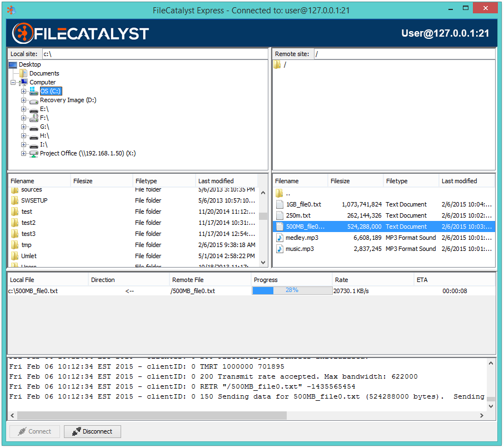
Task: Click the 00:00:08 ETA value
Action: [455, 291]
